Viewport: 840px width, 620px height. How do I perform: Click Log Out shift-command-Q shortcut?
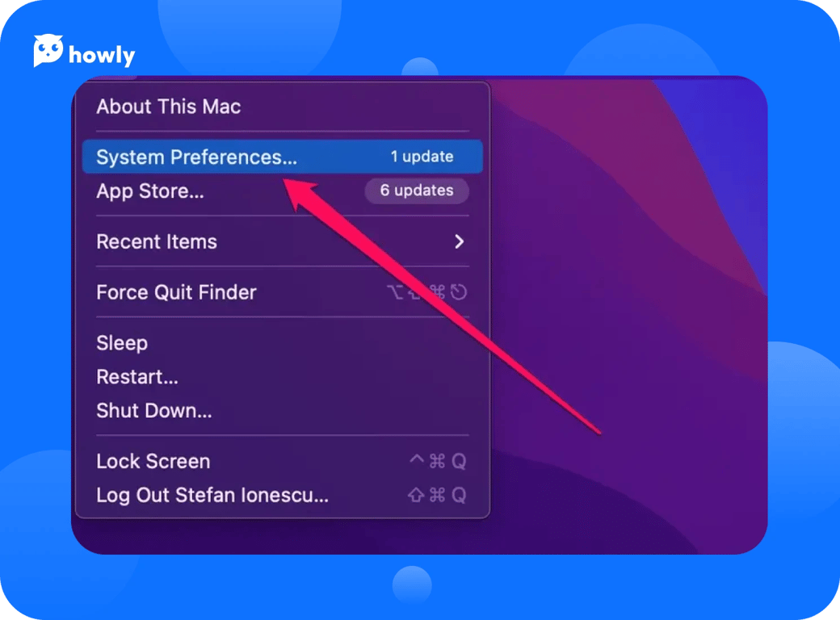click(x=437, y=495)
